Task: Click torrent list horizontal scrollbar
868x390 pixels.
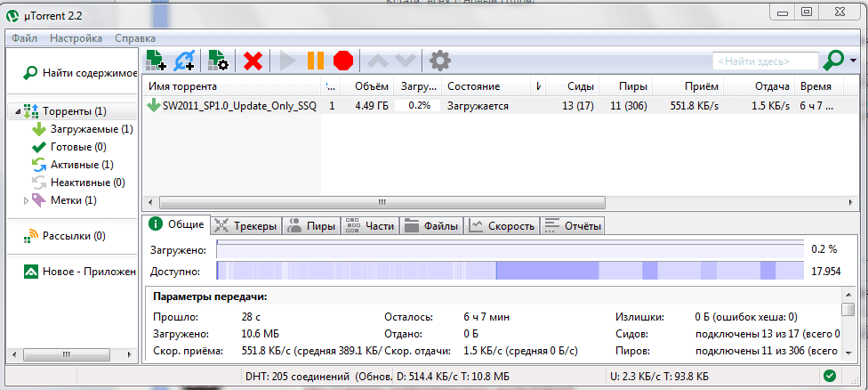Action: click(x=382, y=202)
